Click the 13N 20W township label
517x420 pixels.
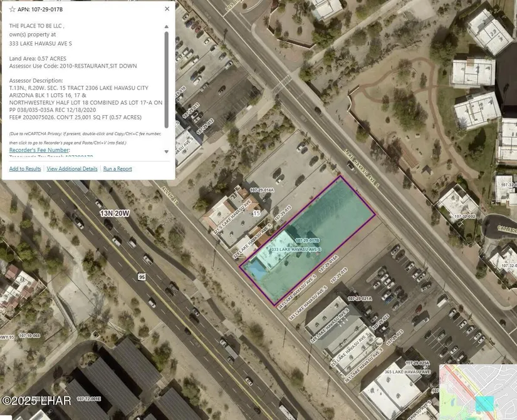point(114,213)
